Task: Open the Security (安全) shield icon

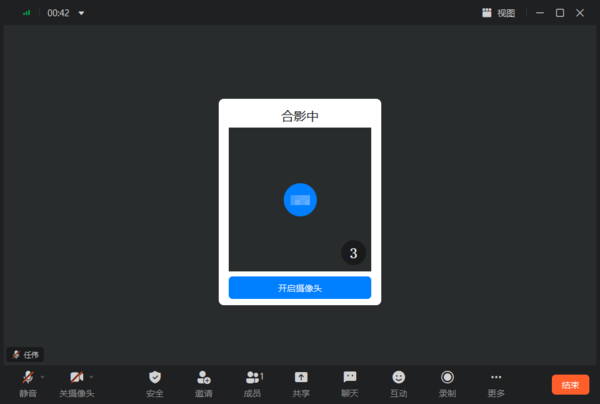Action: tap(154, 377)
